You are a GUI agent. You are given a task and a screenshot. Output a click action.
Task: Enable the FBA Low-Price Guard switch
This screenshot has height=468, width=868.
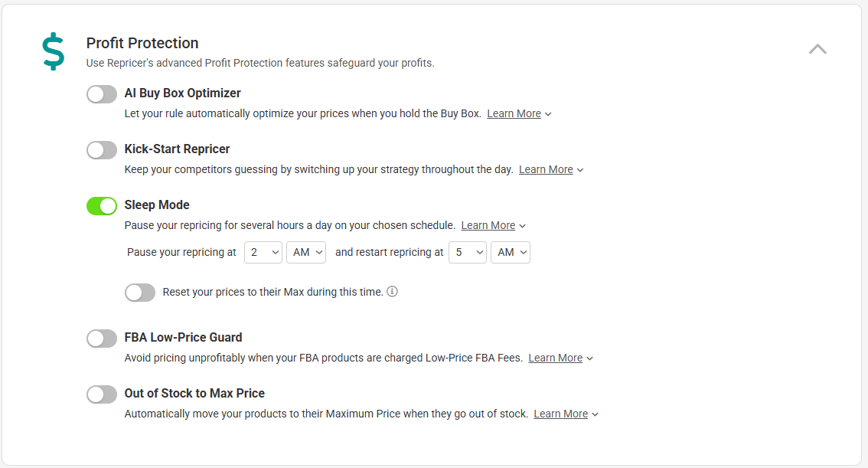click(102, 339)
